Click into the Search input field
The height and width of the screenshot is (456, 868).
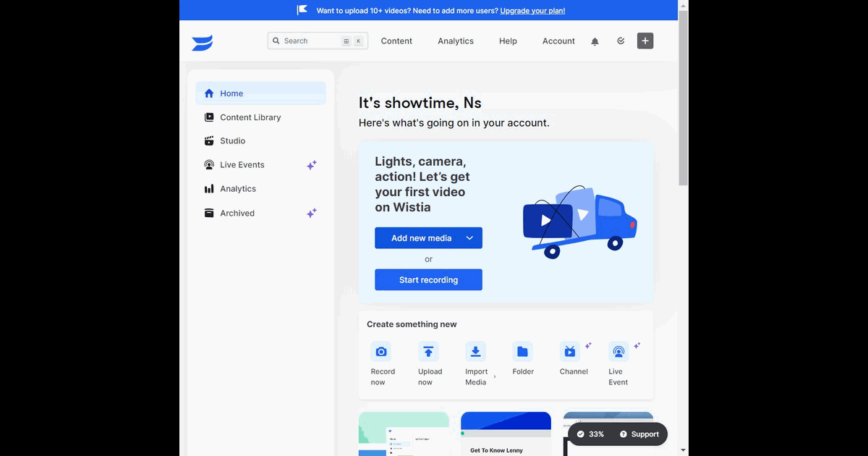318,41
